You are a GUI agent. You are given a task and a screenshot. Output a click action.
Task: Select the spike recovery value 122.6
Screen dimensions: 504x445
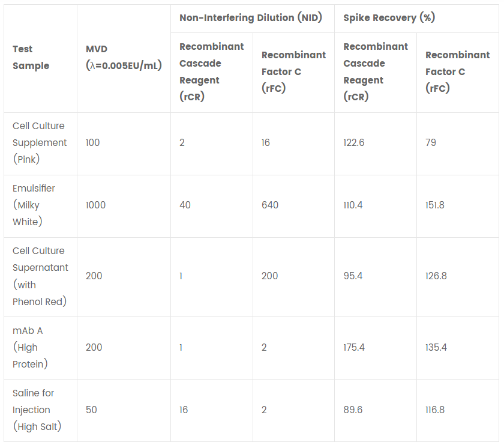pos(354,142)
